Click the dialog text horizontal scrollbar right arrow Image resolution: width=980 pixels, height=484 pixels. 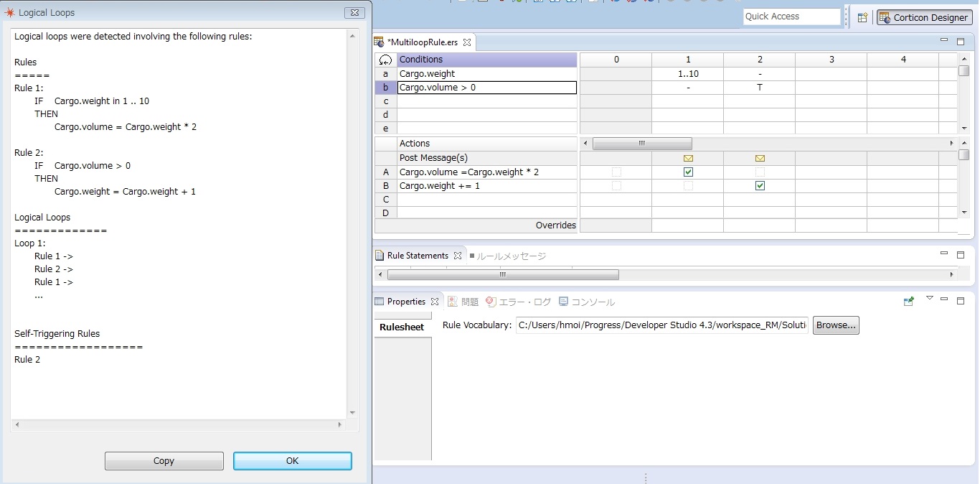click(340, 425)
